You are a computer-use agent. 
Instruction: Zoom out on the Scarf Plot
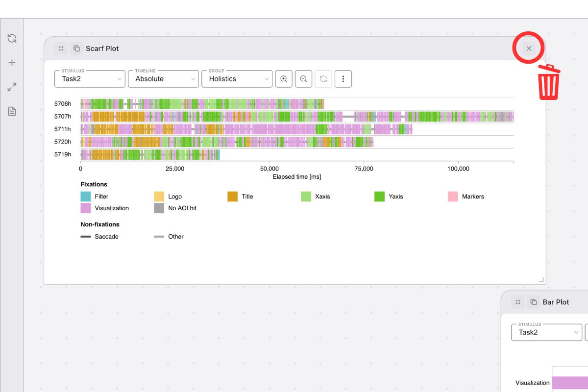(x=303, y=78)
